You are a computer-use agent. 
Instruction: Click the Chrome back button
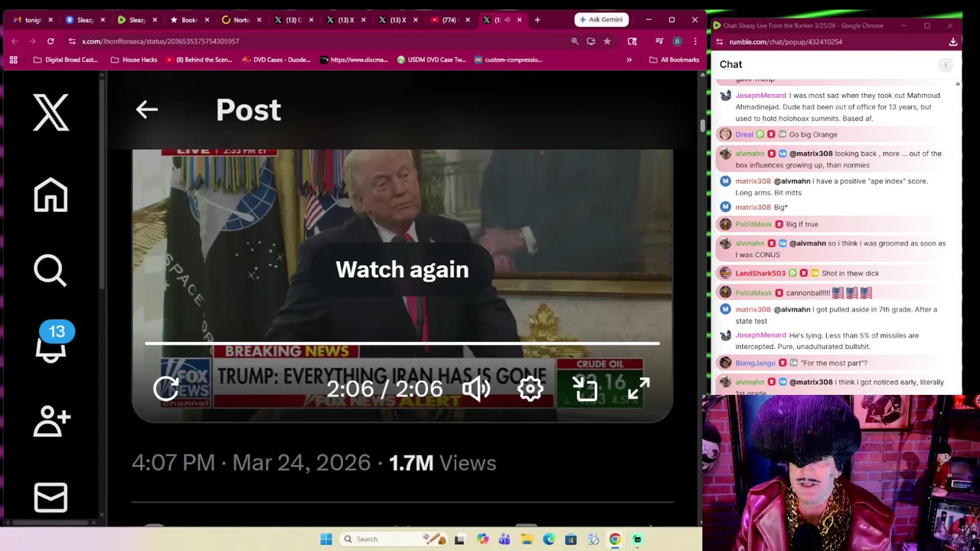14,41
